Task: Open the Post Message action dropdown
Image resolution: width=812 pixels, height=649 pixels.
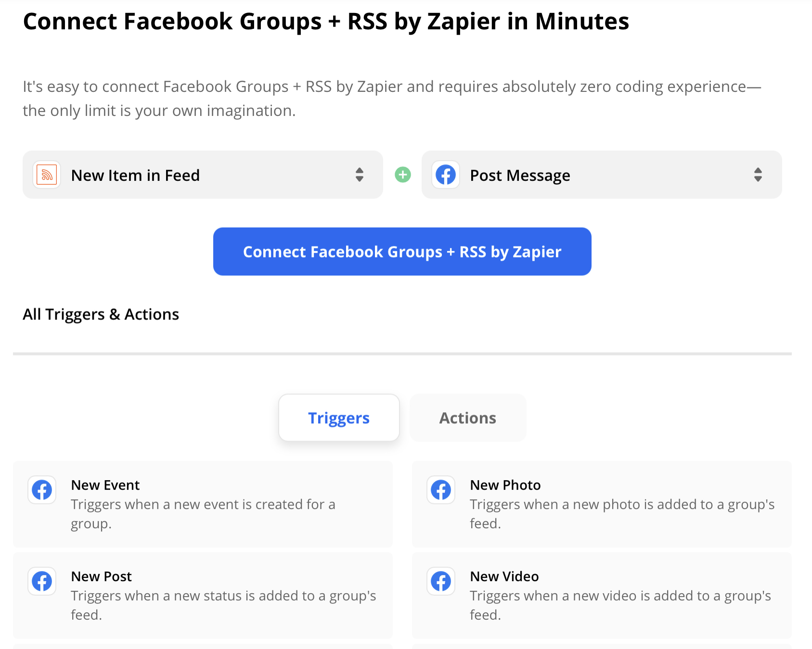Action: tap(602, 175)
